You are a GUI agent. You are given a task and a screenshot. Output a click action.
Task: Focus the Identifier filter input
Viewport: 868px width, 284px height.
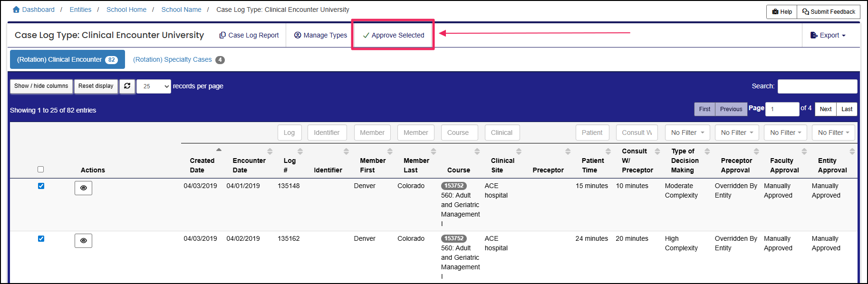(327, 133)
